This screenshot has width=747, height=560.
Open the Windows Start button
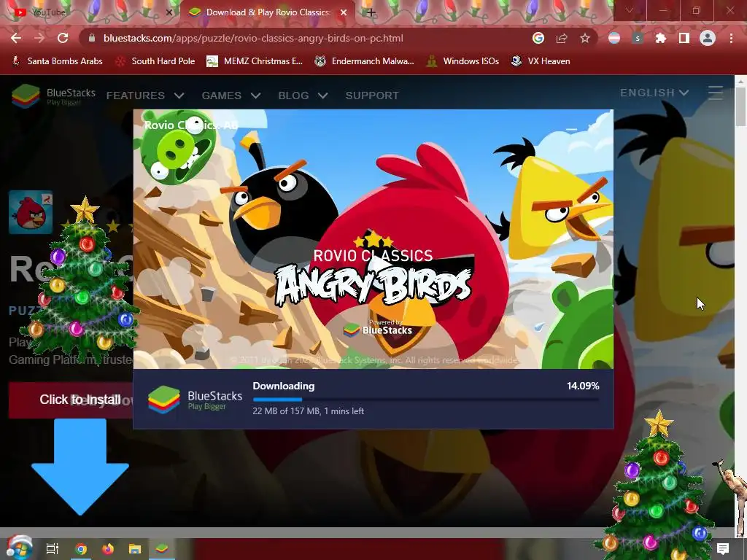point(20,548)
